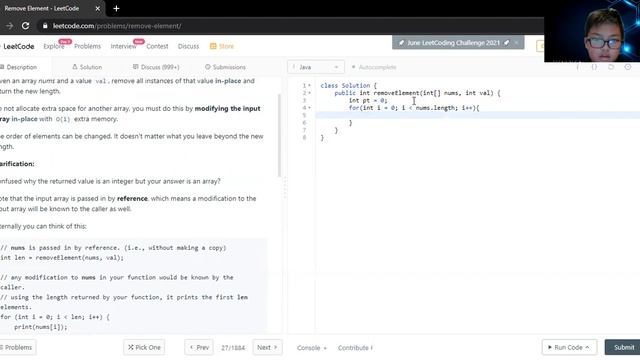The image size is (640, 360).
Task: Click the editor info icon
Action: click(578, 67)
